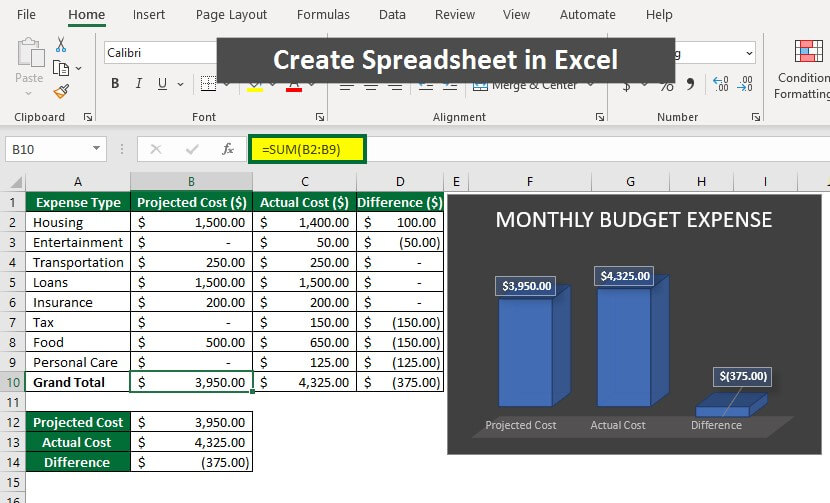Screen dimensions: 830x503
Task: Switch to the View tab
Action: [x=516, y=15]
